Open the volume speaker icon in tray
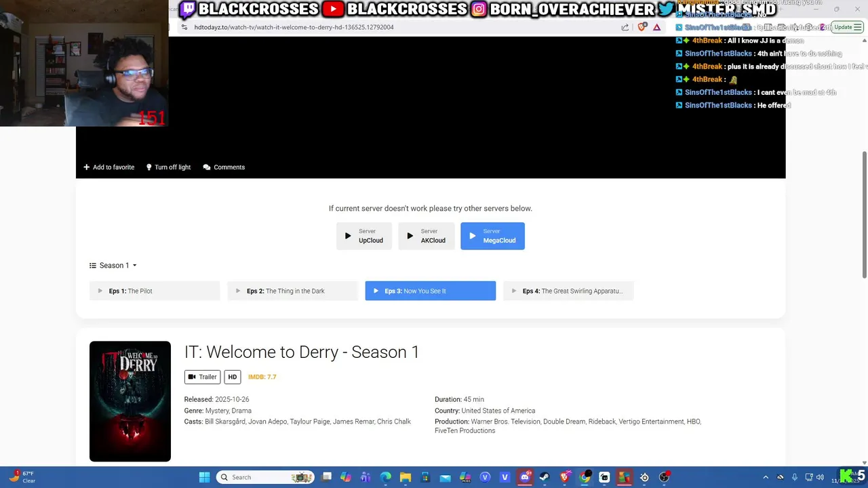868x488 pixels. 820,477
